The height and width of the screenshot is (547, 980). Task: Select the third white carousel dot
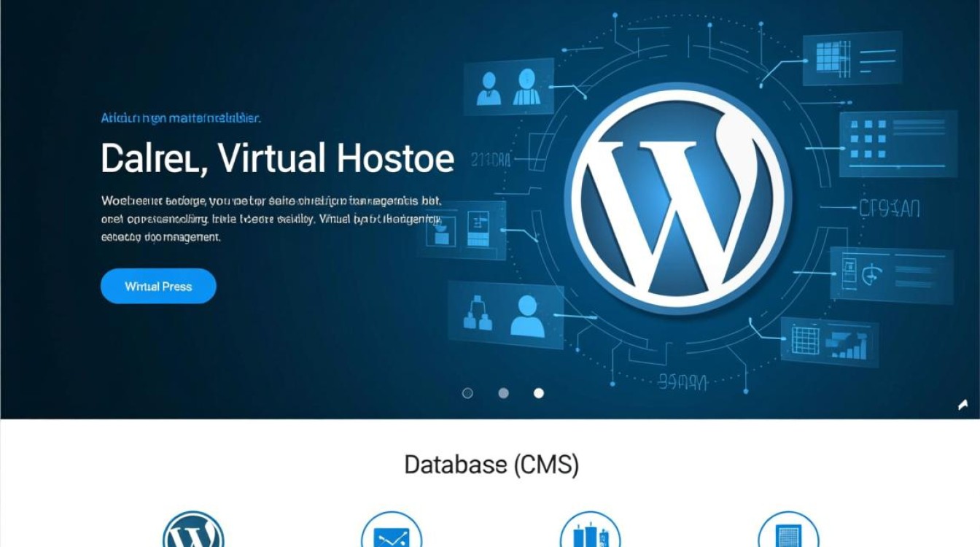(539, 393)
